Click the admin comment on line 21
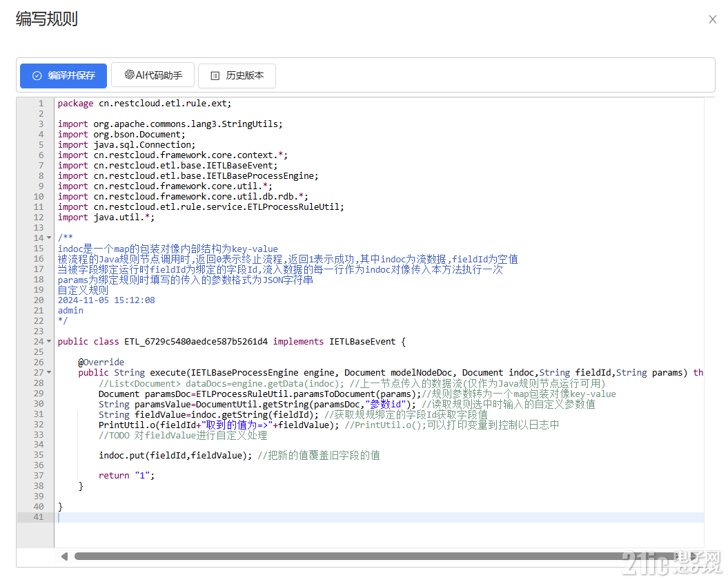 [x=70, y=311]
